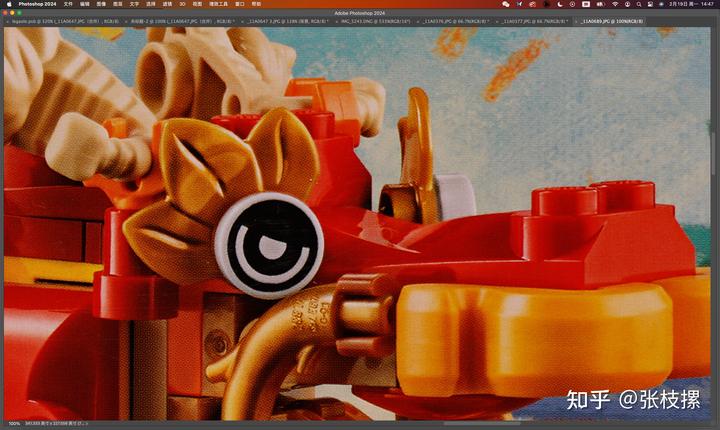
Task: Open Spotlight search magnifier icon
Action: [x=639, y=4]
